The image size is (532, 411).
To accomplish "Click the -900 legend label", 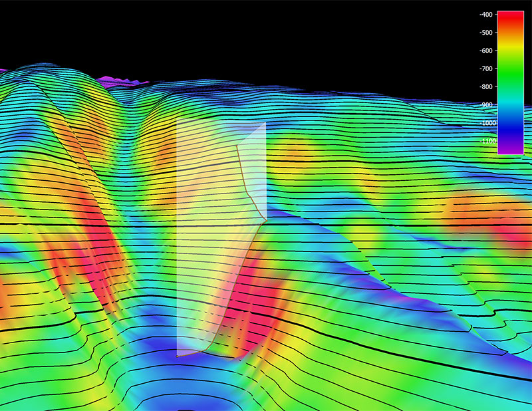I will pos(486,105).
